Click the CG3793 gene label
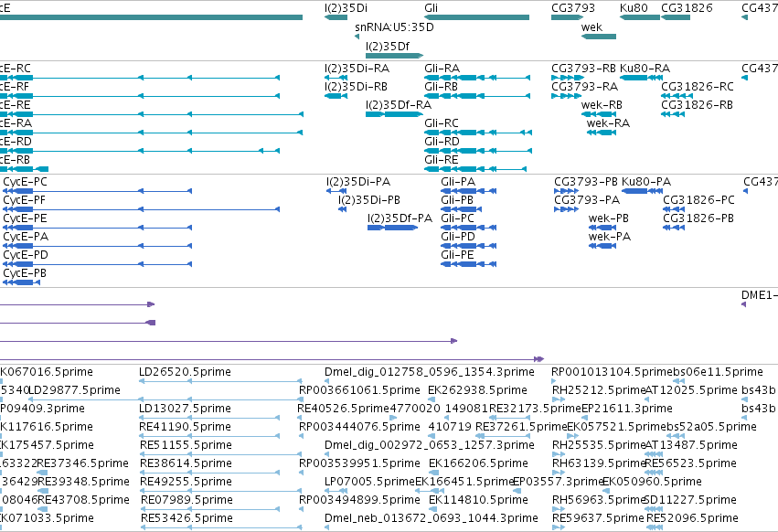 [572, 8]
